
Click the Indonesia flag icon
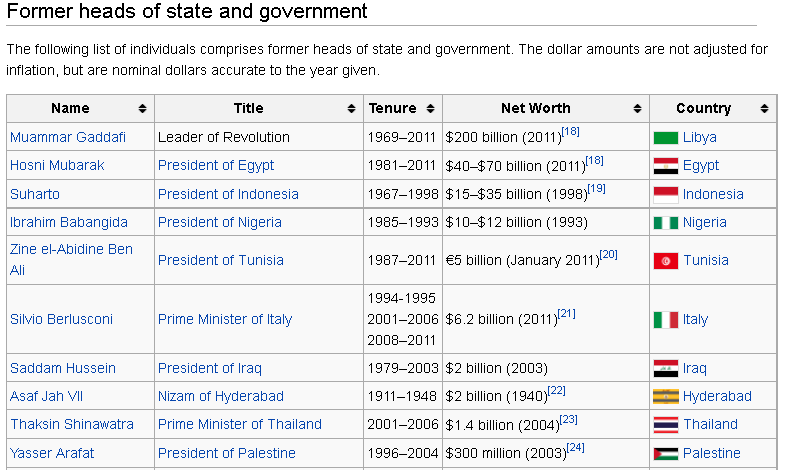(665, 194)
